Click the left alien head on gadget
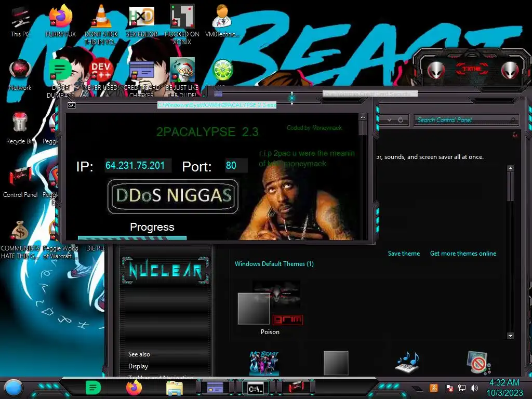 (x=436, y=71)
